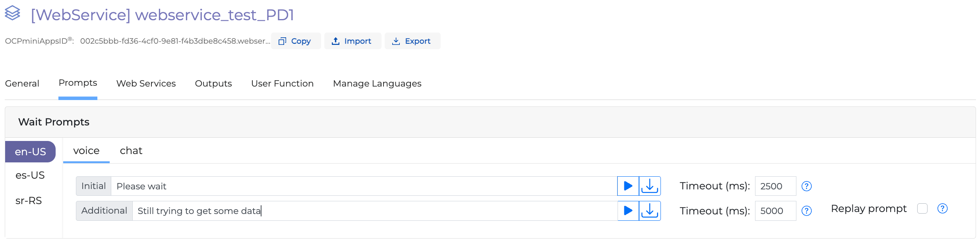Play the Initial wait prompt audio
980x243 pixels.
[628, 186]
